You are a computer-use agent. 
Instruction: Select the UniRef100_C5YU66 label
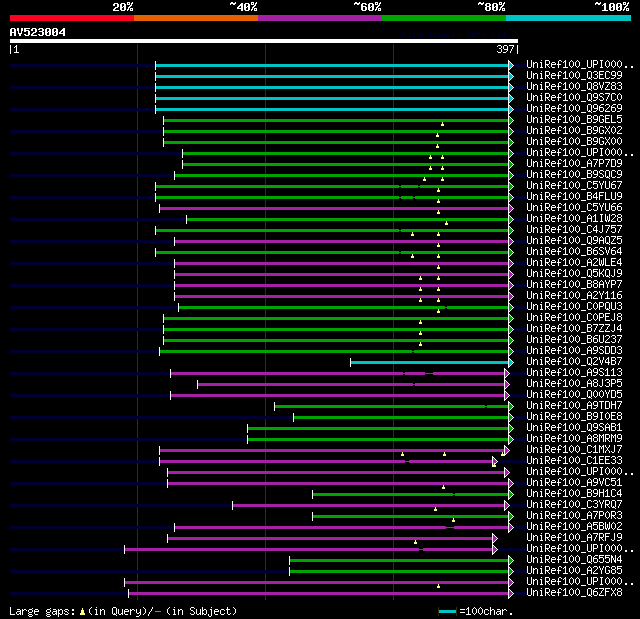tap(574, 208)
